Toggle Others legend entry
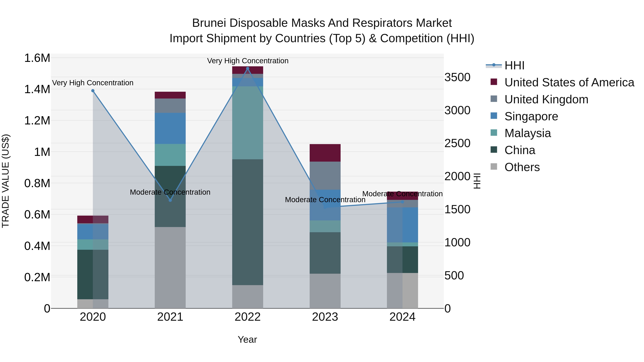 515,167
